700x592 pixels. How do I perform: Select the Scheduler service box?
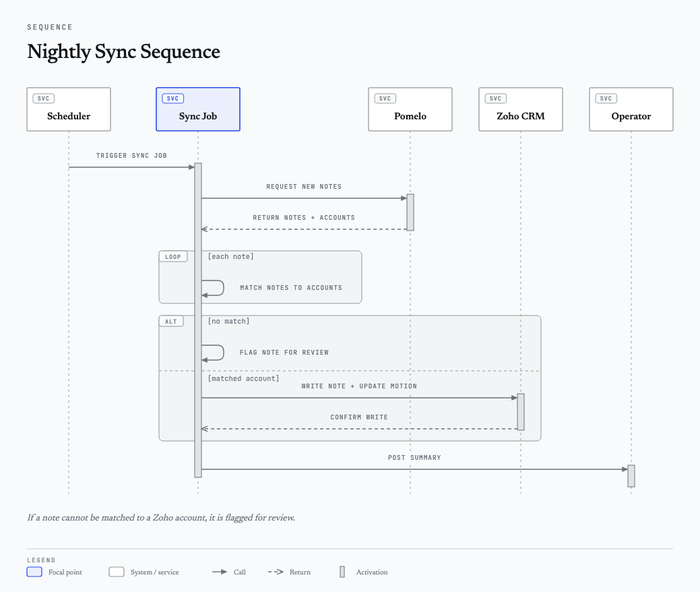[x=69, y=109]
